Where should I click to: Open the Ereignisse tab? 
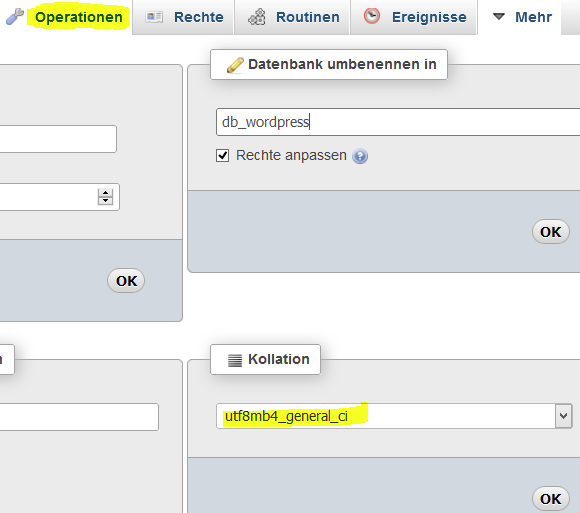coord(414,17)
